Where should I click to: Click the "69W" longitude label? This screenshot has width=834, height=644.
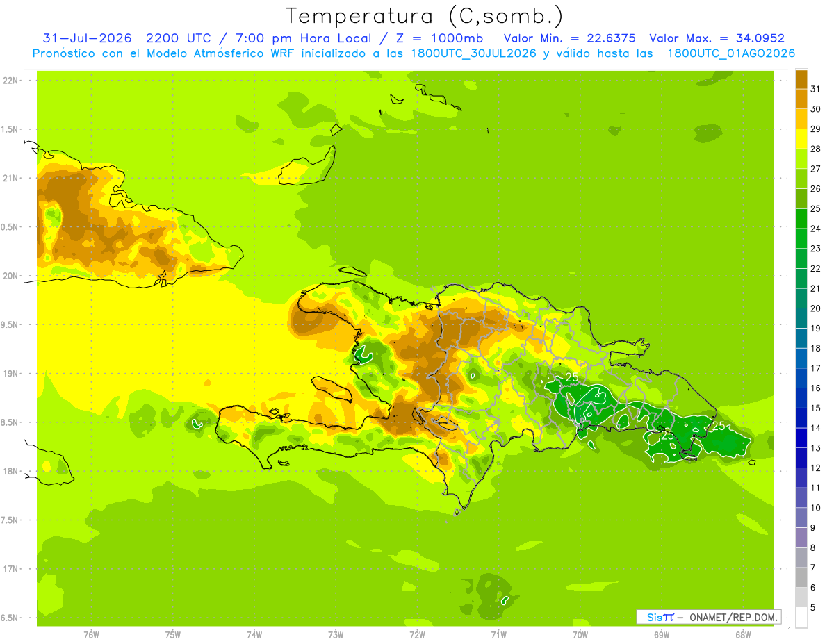tap(662, 635)
